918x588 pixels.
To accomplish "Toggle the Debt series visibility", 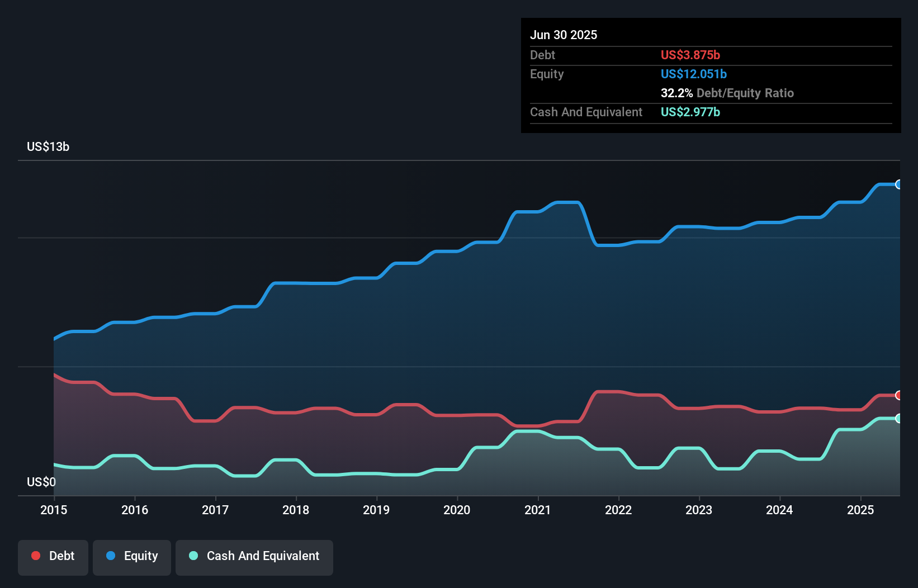I will click(53, 556).
